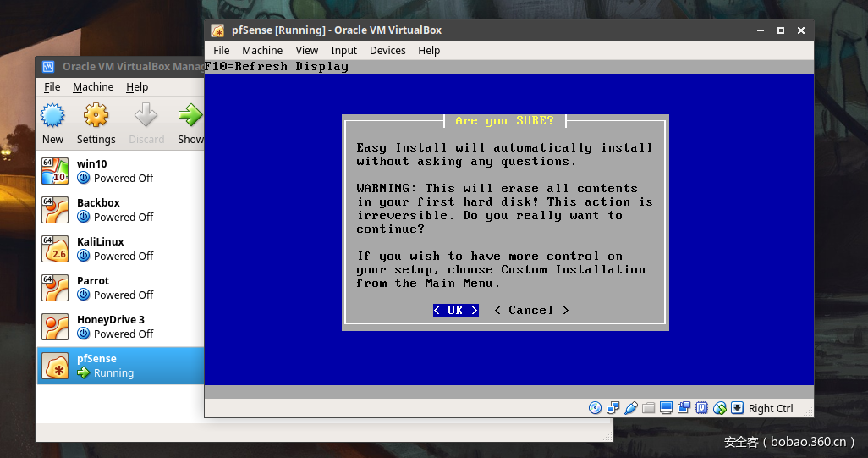This screenshot has width=868, height=458.
Task: Select the KaliLinux virtual machine name
Action: tap(100, 241)
